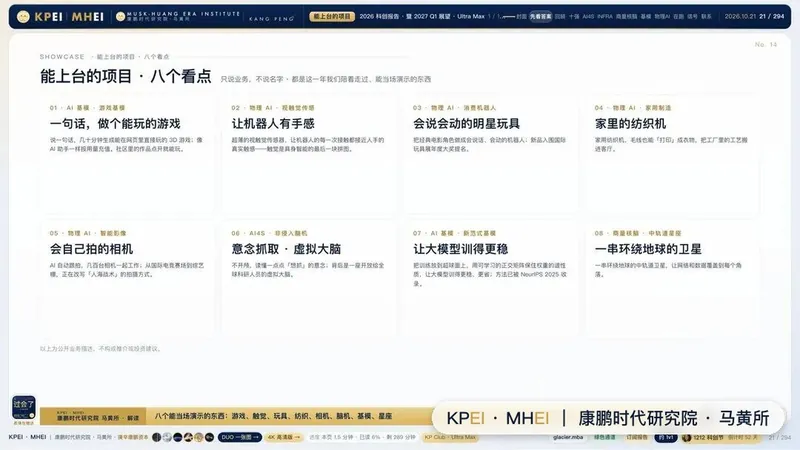Click the 4K 高清版 button
800x450 pixels.
pos(284,437)
